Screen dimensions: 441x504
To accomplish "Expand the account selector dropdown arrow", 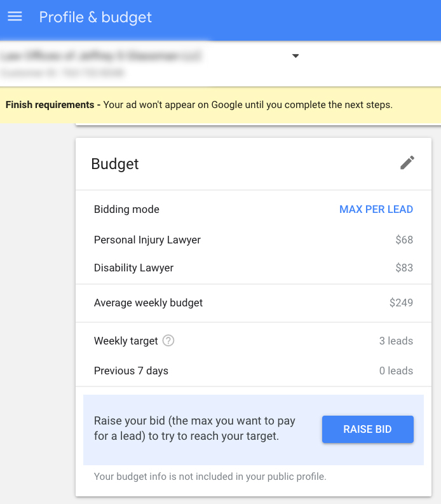I will click(295, 56).
